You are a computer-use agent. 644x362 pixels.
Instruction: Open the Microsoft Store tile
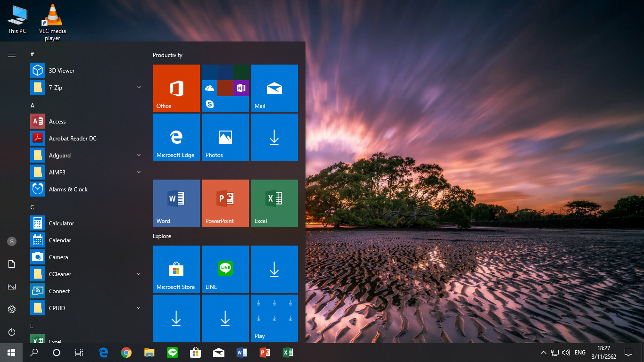[176, 269]
